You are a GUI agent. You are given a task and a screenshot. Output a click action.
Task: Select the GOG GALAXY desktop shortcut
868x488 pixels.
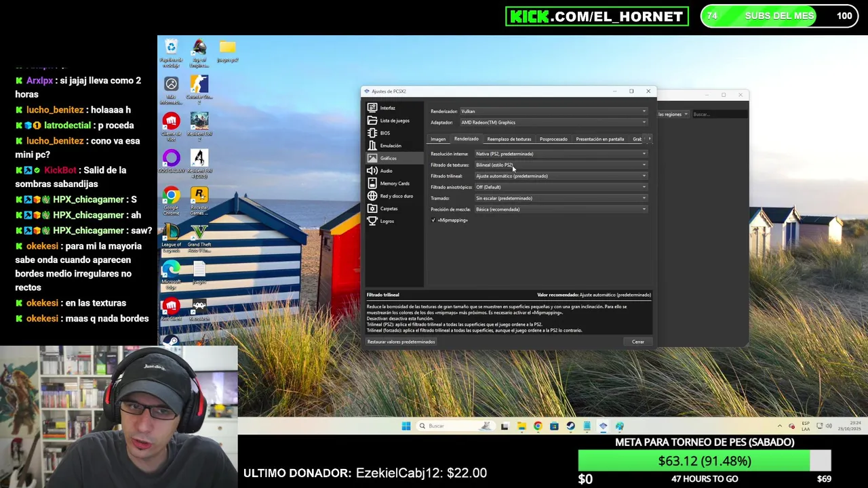point(171,163)
